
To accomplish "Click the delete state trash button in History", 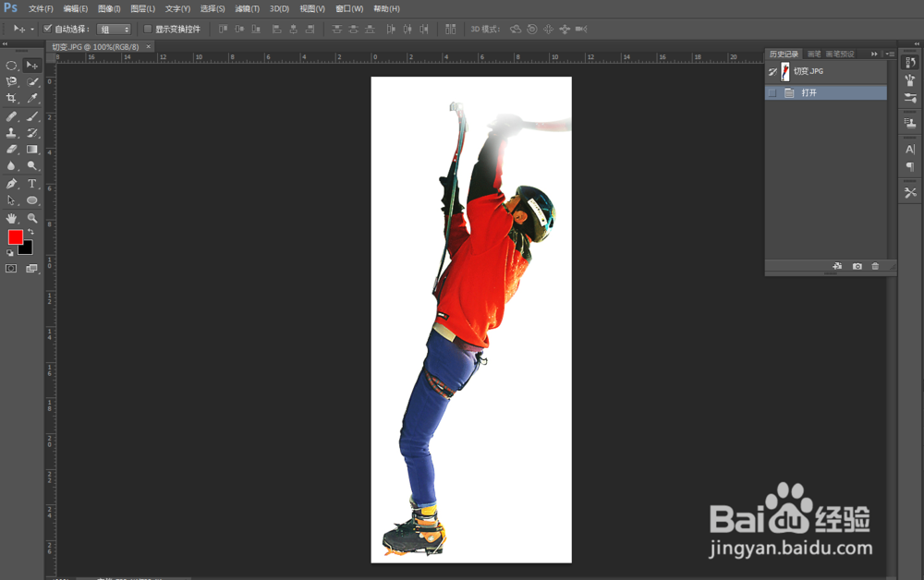I will (874, 265).
